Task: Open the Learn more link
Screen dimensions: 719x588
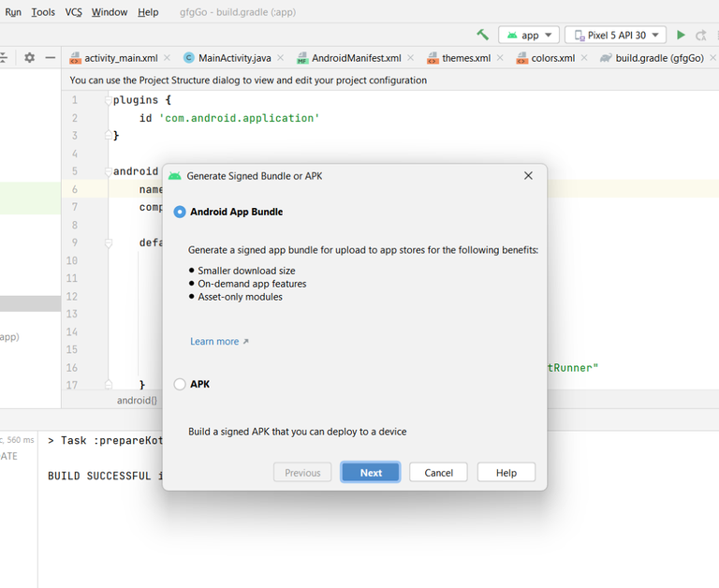Action: click(x=219, y=341)
